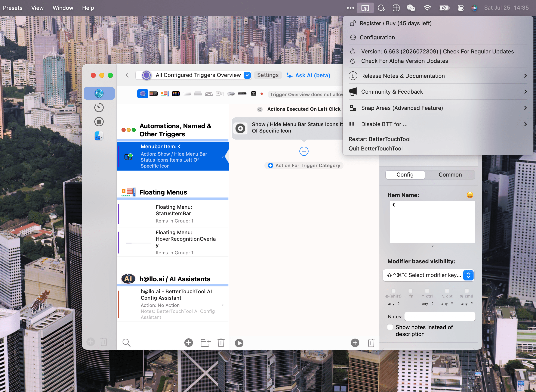Enable Show notes instead of description checkbox
536x392 pixels.
390,327
